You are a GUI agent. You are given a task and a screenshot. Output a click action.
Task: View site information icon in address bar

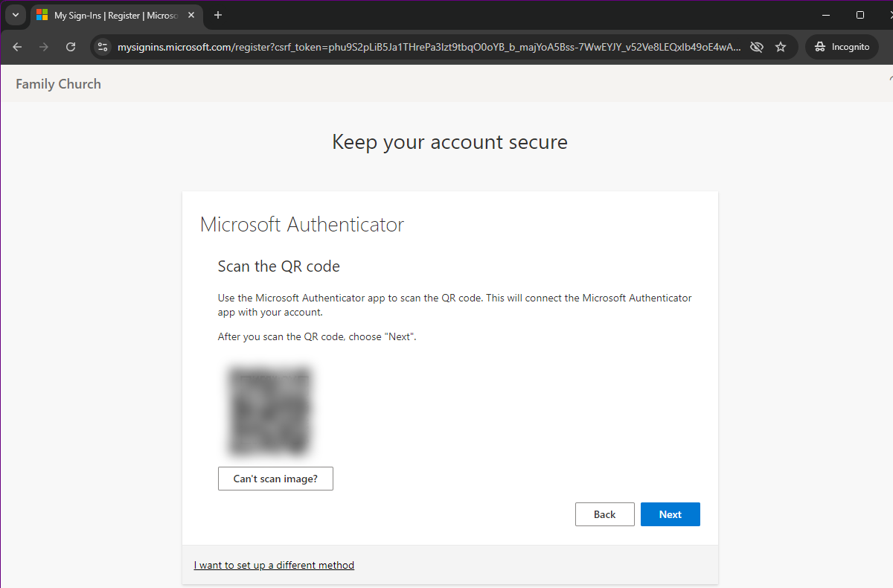(x=103, y=47)
